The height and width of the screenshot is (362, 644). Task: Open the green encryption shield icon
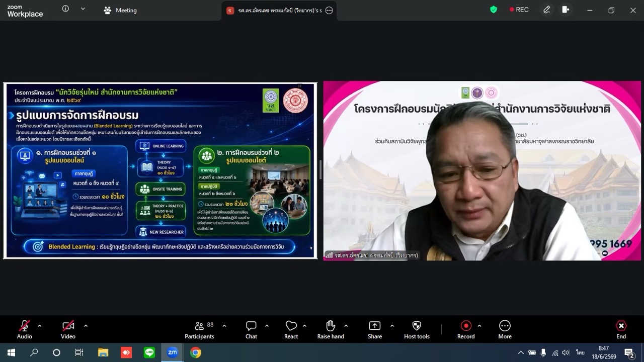(x=494, y=10)
